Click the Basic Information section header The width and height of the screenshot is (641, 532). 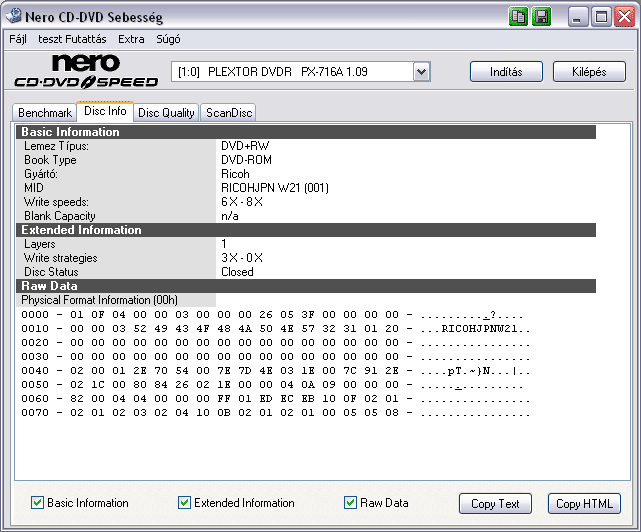[x=306, y=132]
